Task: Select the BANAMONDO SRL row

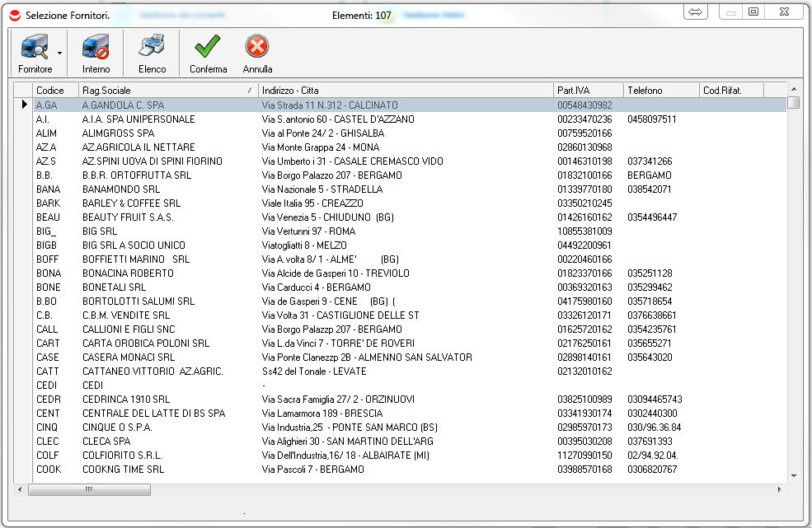Action: coord(121,189)
